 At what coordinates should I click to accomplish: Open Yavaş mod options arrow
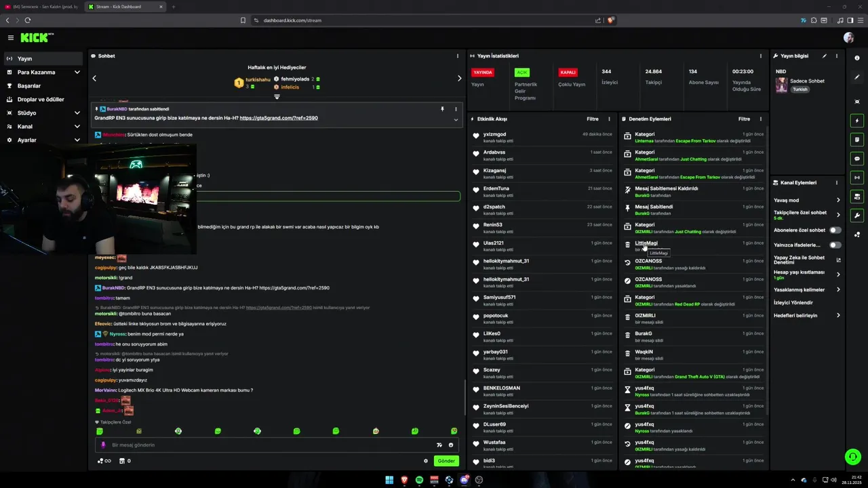tap(838, 200)
